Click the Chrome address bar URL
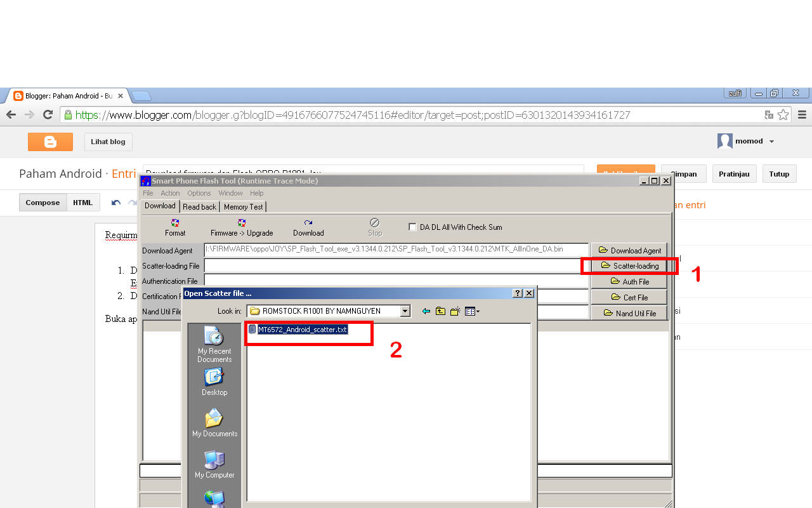Viewport: 812px width, 508px height. pos(353,115)
